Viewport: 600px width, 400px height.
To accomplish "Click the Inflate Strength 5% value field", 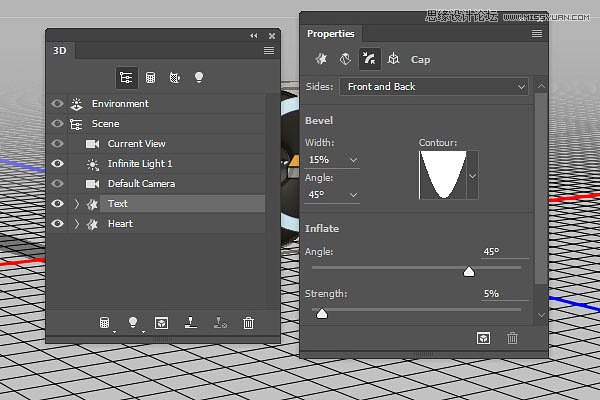I will [x=505, y=294].
